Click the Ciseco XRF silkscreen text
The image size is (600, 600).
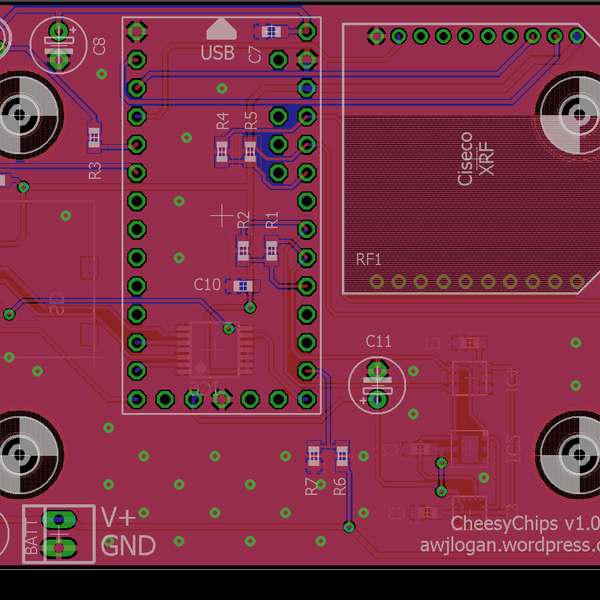coord(476,159)
